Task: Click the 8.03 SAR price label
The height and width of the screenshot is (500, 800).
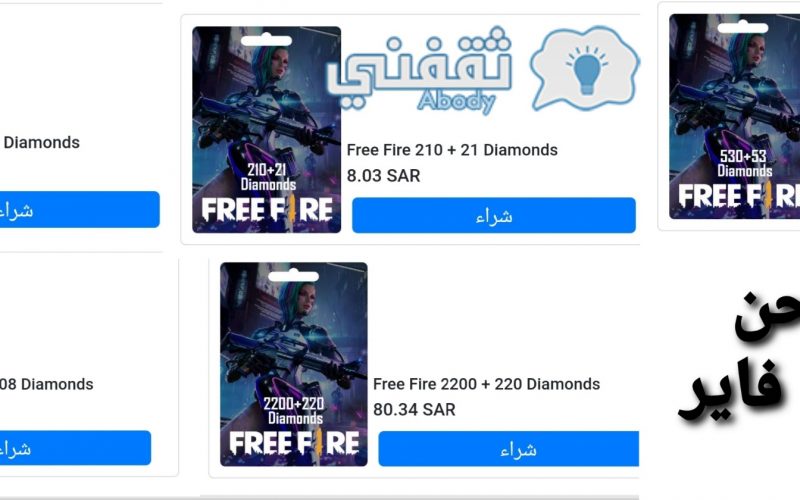Action: 383,176
